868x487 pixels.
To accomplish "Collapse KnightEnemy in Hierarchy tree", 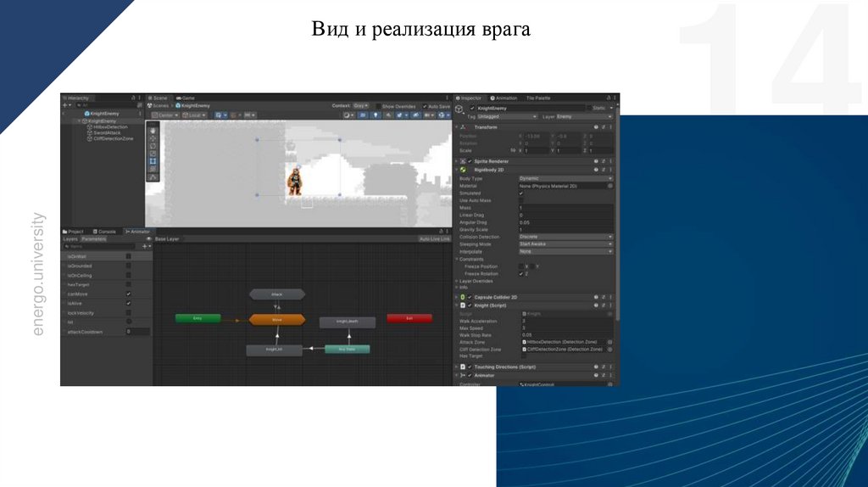I will tap(79, 120).
